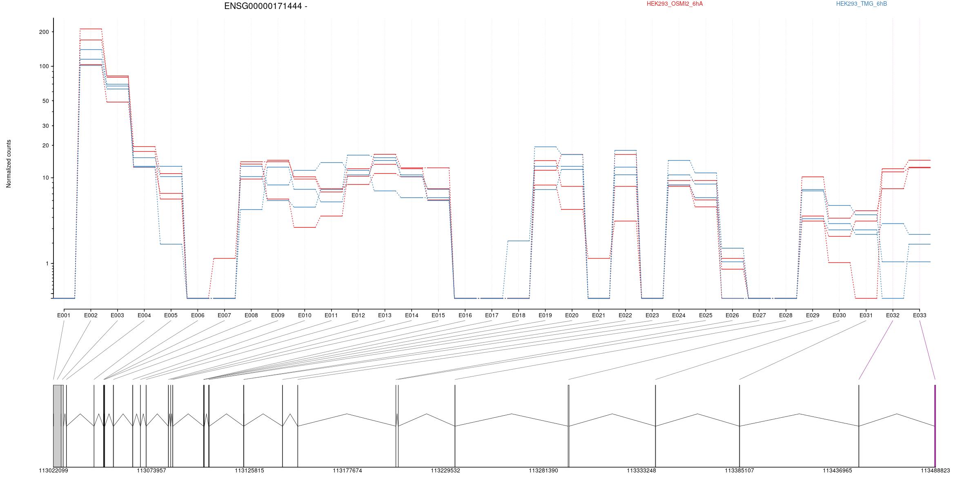This screenshot has width=980, height=490.
Task: Click the y-axis value 100
Action: [x=44, y=67]
